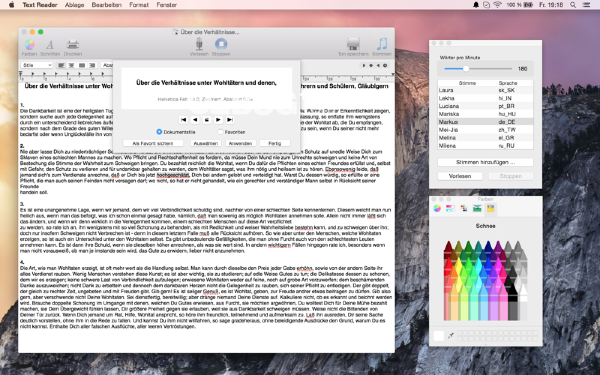
Task: Select the color wheel tab in Farben panel
Action: coord(437,208)
